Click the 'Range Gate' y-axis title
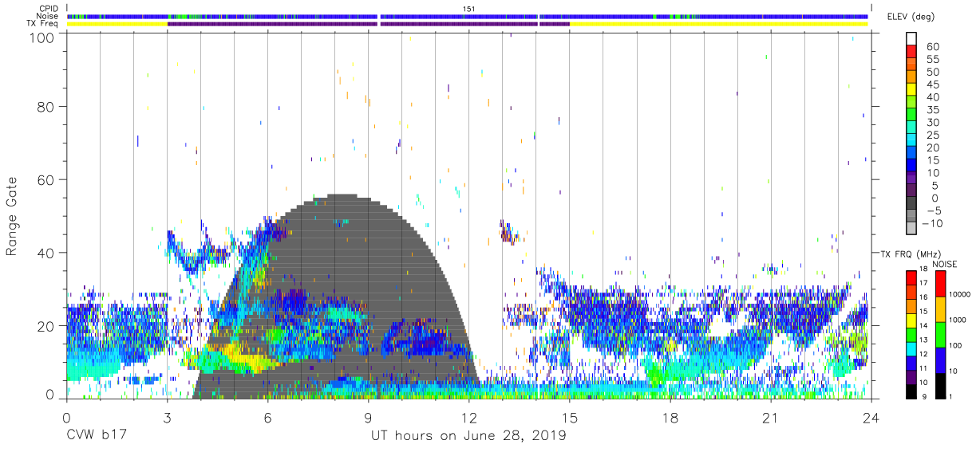The image size is (980, 452). 12,216
